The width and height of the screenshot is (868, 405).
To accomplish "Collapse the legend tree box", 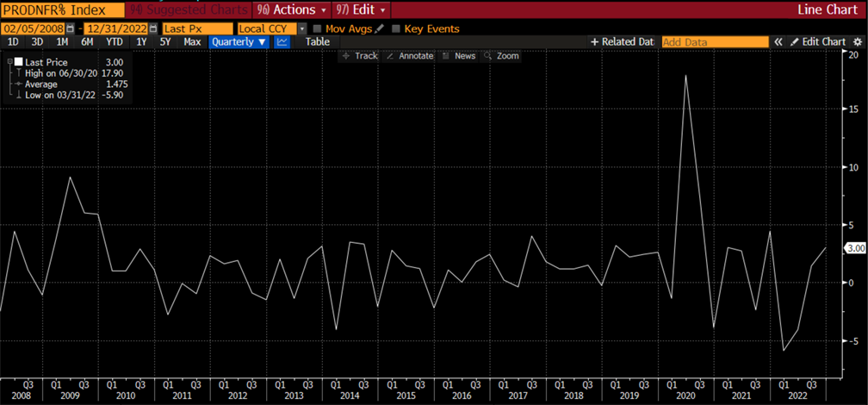I will coord(10,62).
